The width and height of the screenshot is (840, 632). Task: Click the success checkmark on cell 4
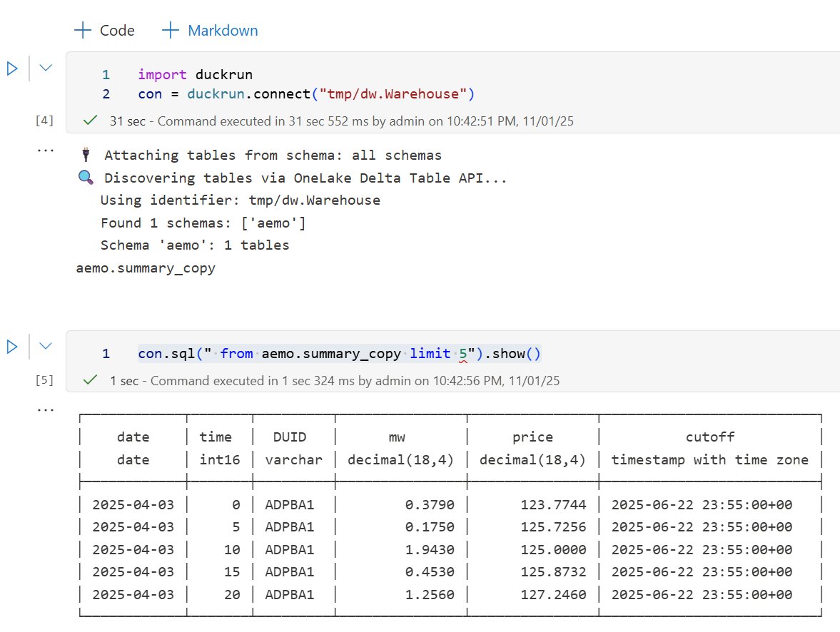tap(91, 121)
